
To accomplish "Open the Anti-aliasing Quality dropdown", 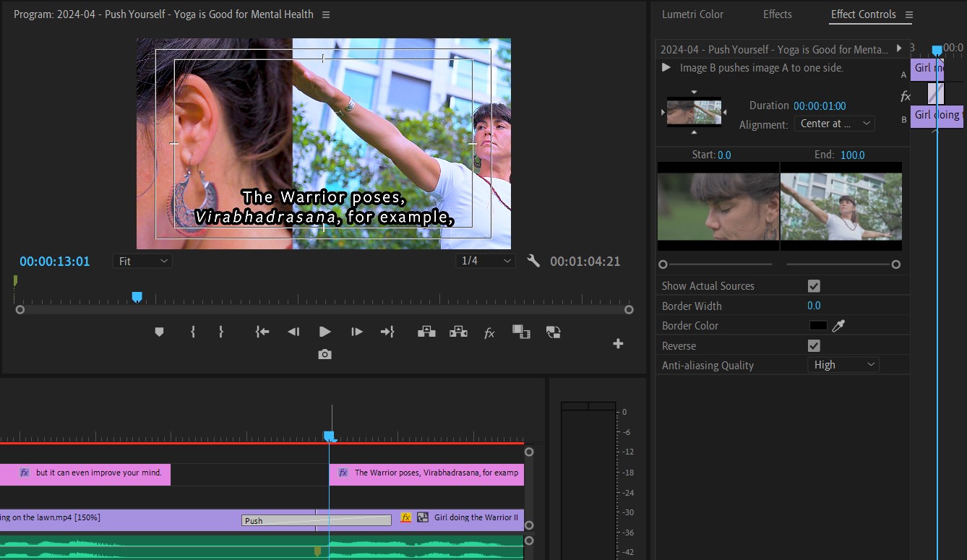I will click(x=843, y=365).
